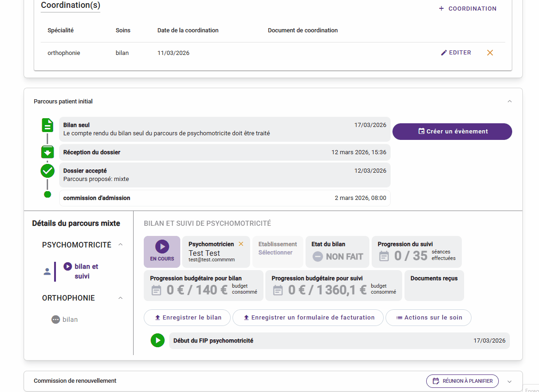Click the person icon beside bilan et suivi
Screen dimensions: 539x392
47,271
